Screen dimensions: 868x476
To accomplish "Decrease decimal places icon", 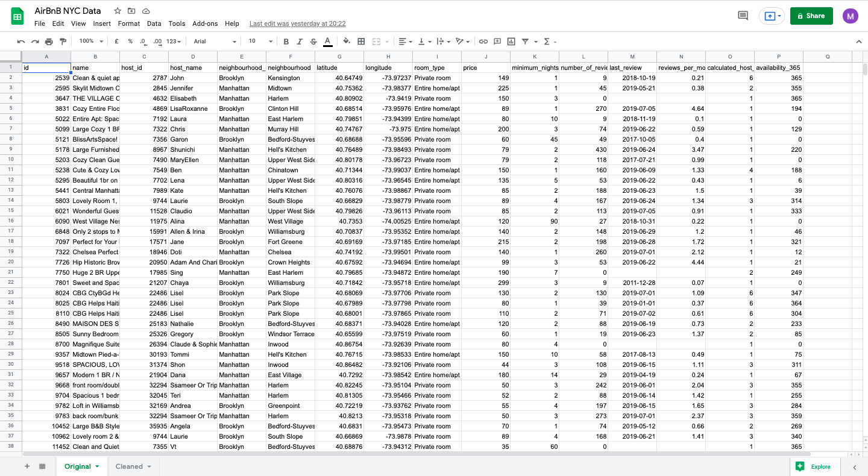I will click(x=143, y=42).
